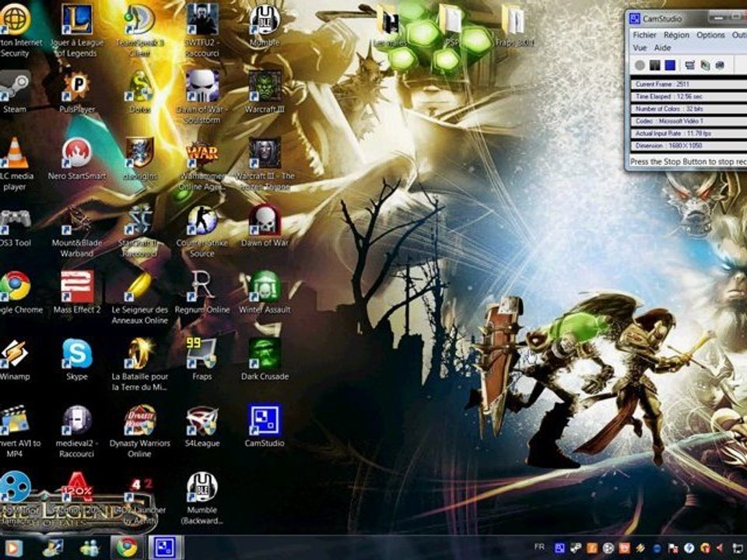Select Dynasty Warriors Online desktop icon
The height and width of the screenshot is (560, 747).
(139, 432)
